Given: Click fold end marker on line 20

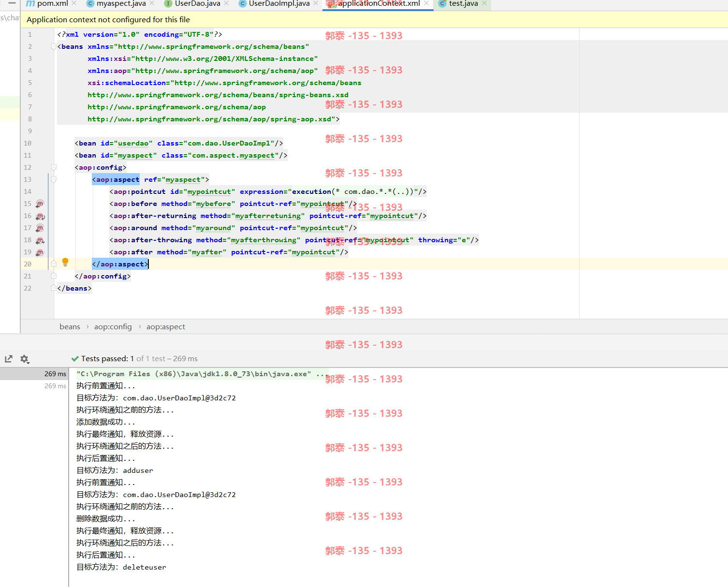Looking at the screenshot, I should (54, 264).
